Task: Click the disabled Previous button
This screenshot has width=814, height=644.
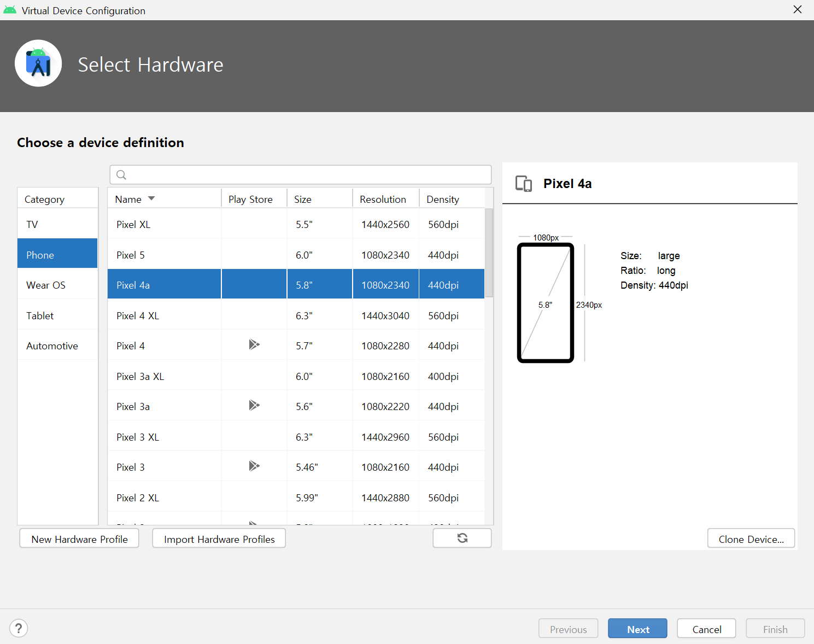Action: (568, 629)
